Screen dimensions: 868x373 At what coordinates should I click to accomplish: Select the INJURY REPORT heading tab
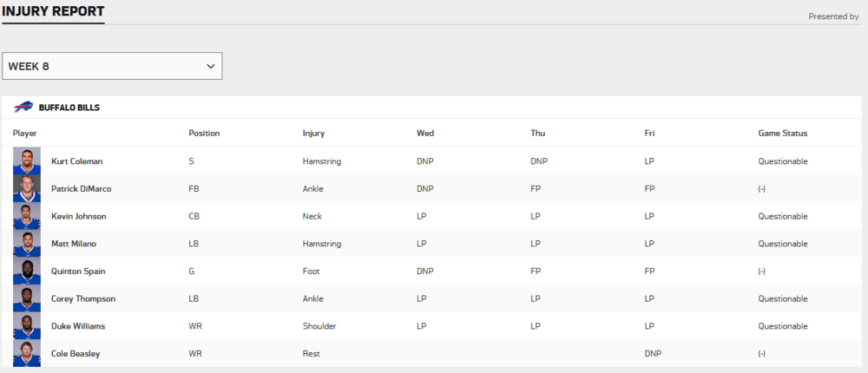click(x=53, y=10)
